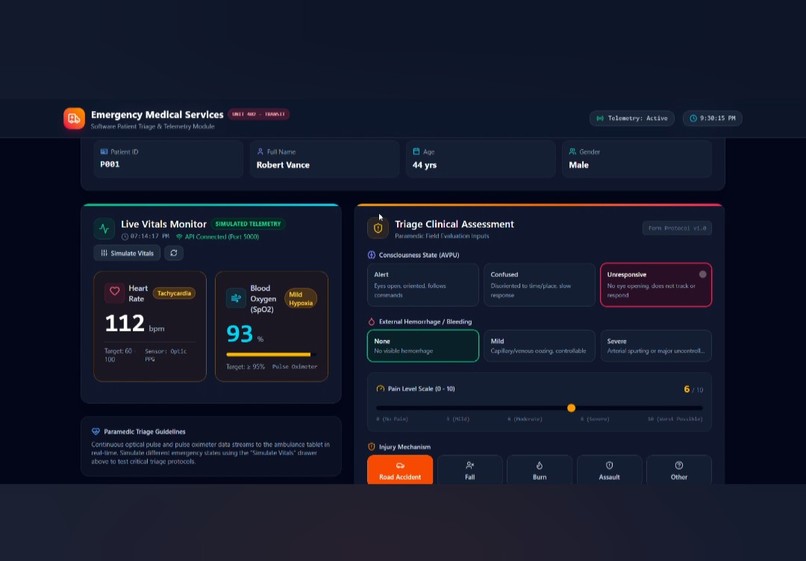Choose Fall injury mechanism
806x561 pixels.
click(x=470, y=470)
